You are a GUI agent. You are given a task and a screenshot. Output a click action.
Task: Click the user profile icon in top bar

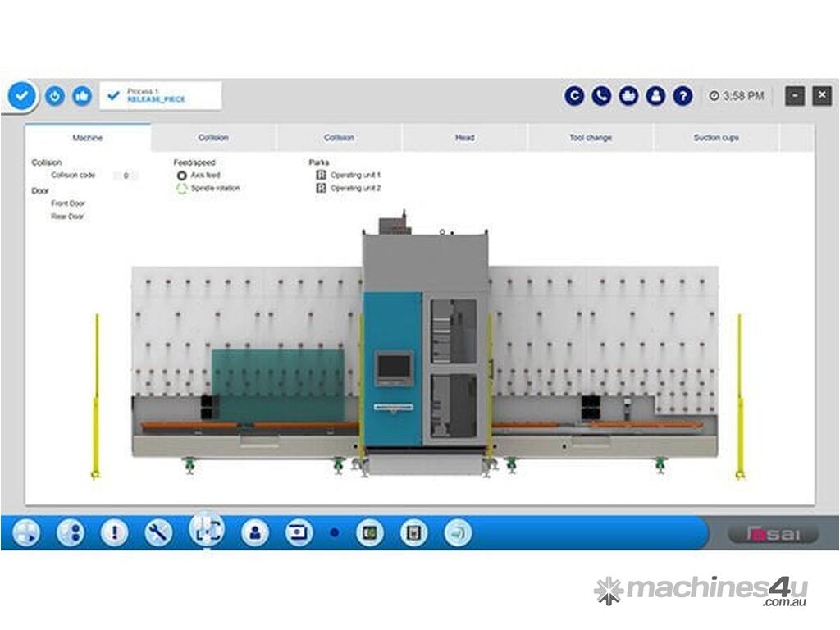655,96
